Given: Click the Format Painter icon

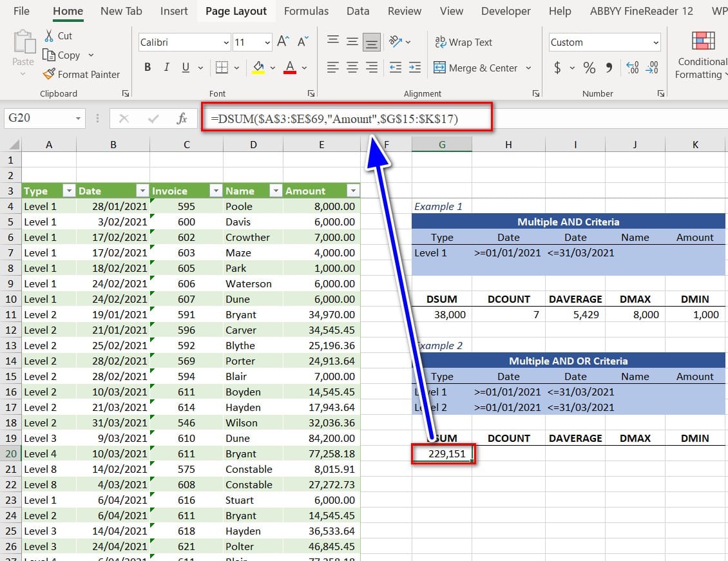Looking at the screenshot, I should click(x=49, y=75).
